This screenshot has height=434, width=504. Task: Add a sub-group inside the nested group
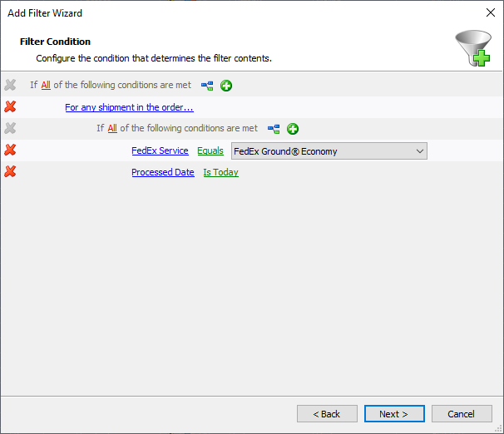point(274,129)
